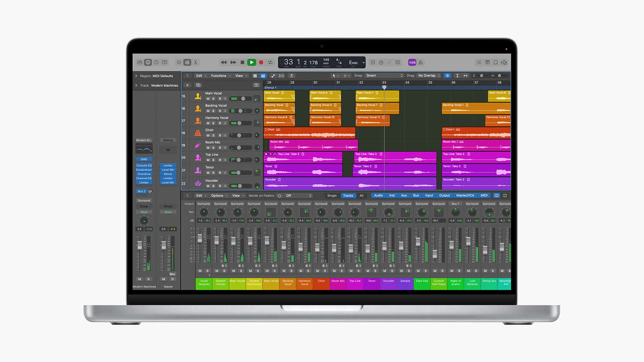Open the Loop Browser icon

[495, 62]
